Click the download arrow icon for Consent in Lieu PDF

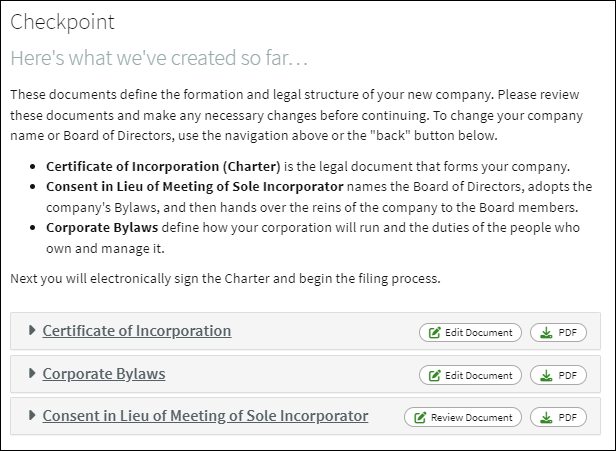point(546,417)
